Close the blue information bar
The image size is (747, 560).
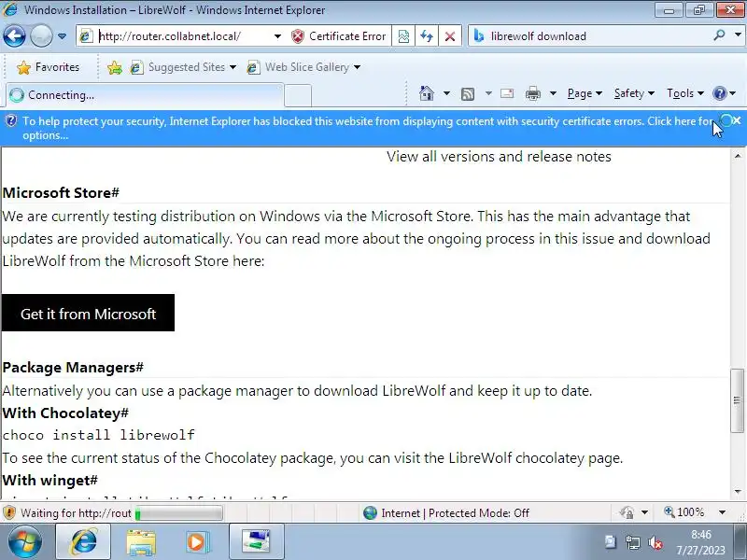737,120
